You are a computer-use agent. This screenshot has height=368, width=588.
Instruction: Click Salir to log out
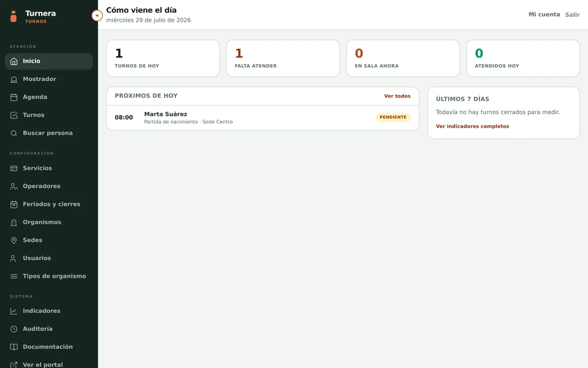(572, 15)
